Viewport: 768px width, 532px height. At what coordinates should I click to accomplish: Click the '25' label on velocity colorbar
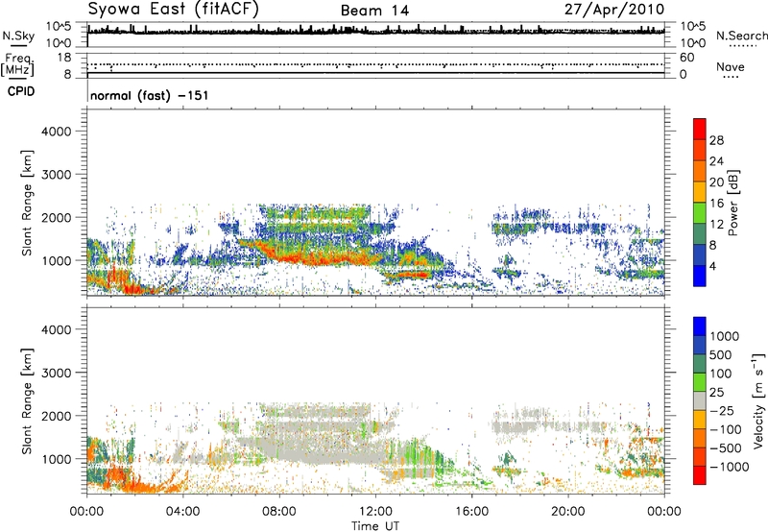[718, 393]
